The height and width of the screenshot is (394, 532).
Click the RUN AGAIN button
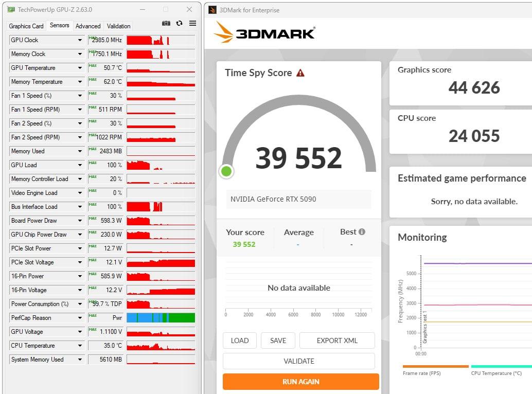click(301, 382)
